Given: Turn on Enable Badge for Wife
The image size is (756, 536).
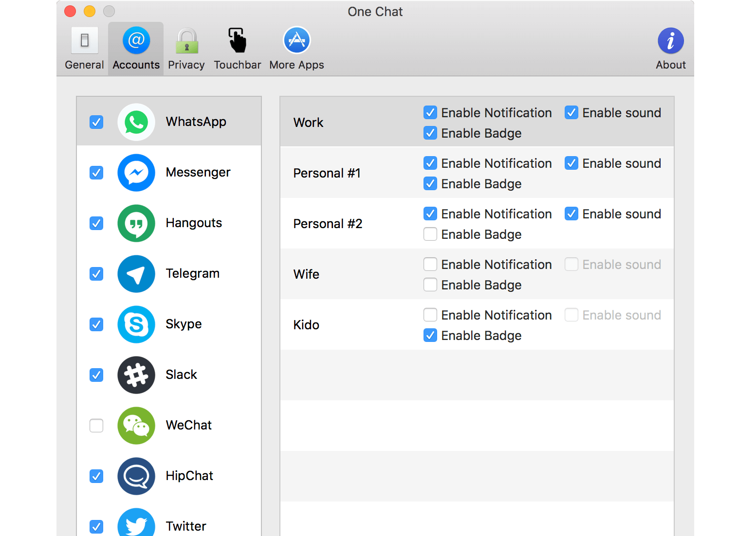Looking at the screenshot, I should tap(430, 285).
